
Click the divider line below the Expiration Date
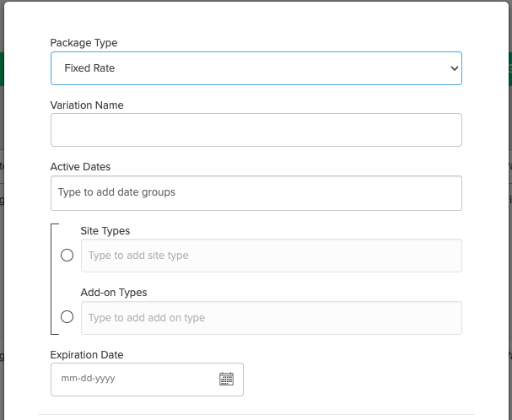(x=256, y=415)
